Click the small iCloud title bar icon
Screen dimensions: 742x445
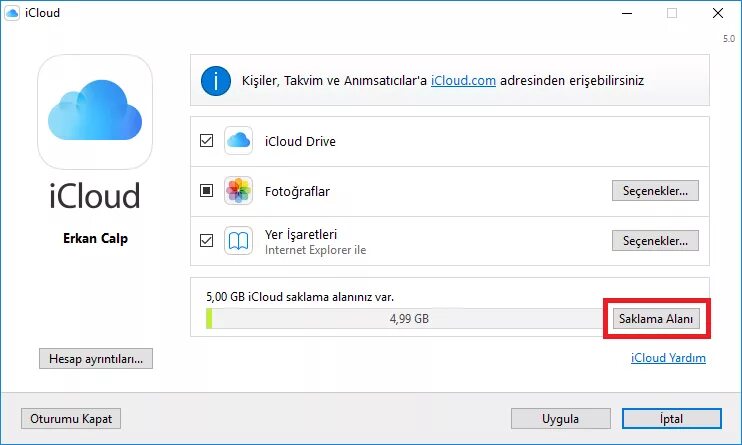pos(13,13)
